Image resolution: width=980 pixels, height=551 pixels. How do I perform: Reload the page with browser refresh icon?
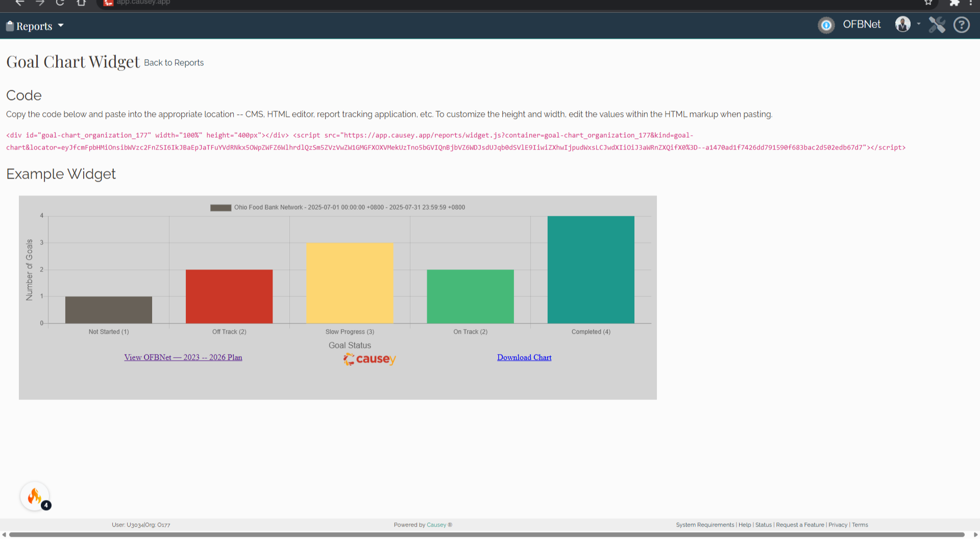pyautogui.click(x=60, y=3)
